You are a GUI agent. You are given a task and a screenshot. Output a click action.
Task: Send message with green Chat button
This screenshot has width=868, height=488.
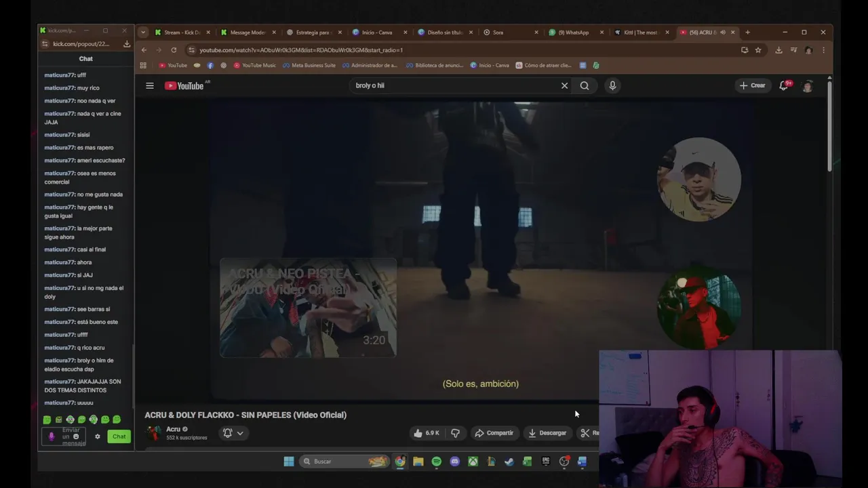point(119,436)
